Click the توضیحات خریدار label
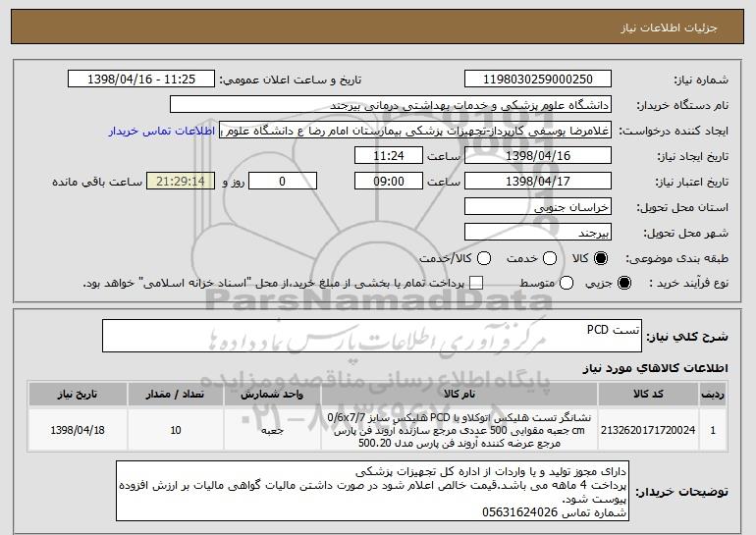This screenshot has width=756, height=535. click(682, 492)
